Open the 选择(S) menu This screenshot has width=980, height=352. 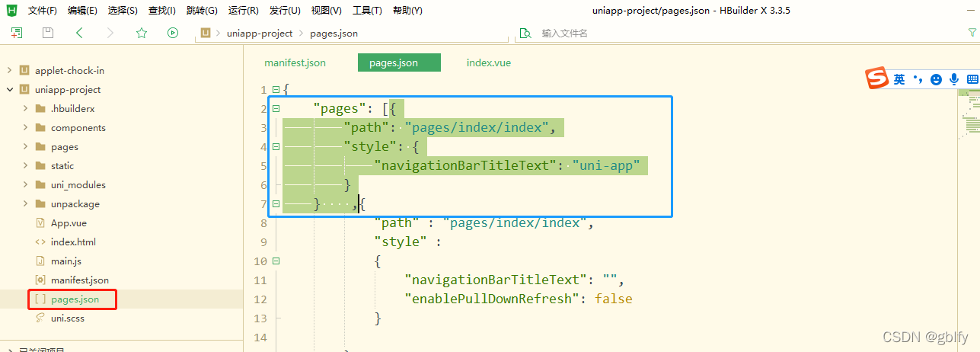click(x=123, y=11)
